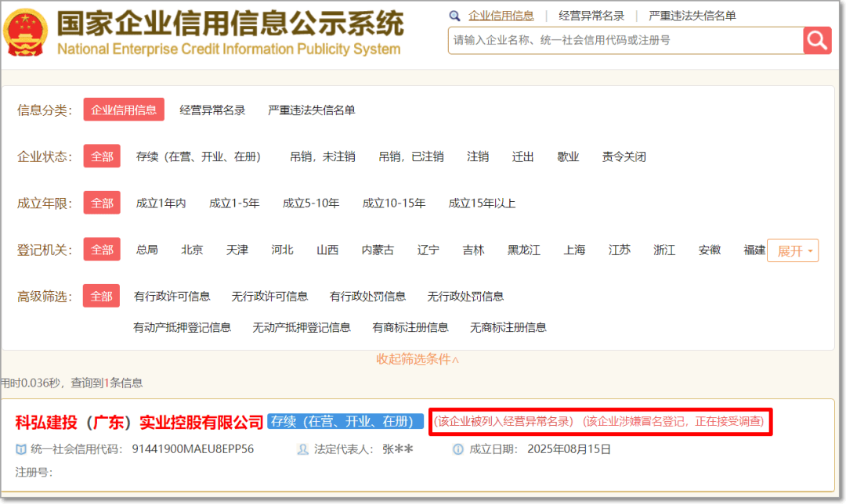Filter by 迁出 status
Viewport: 846px width, 504px height.
pyautogui.click(x=522, y=157)
